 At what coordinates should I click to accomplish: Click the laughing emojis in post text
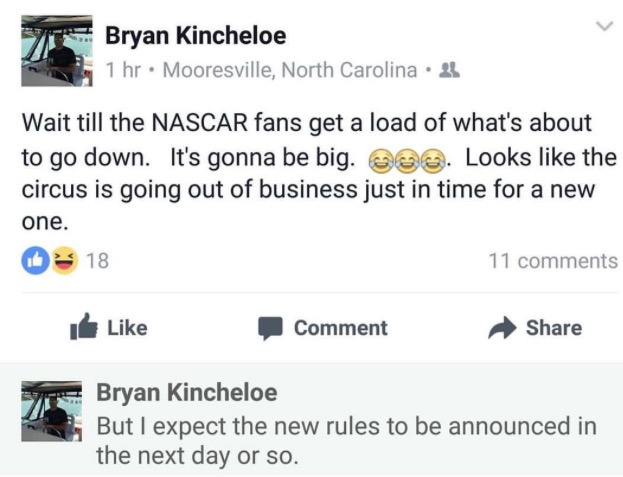(x=410, y=160)
